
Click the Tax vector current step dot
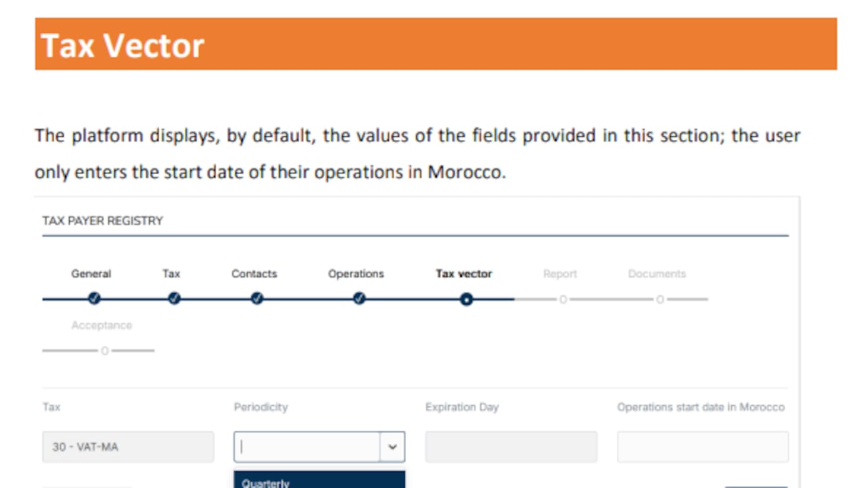pyautogui.click(x=466, y=300)
